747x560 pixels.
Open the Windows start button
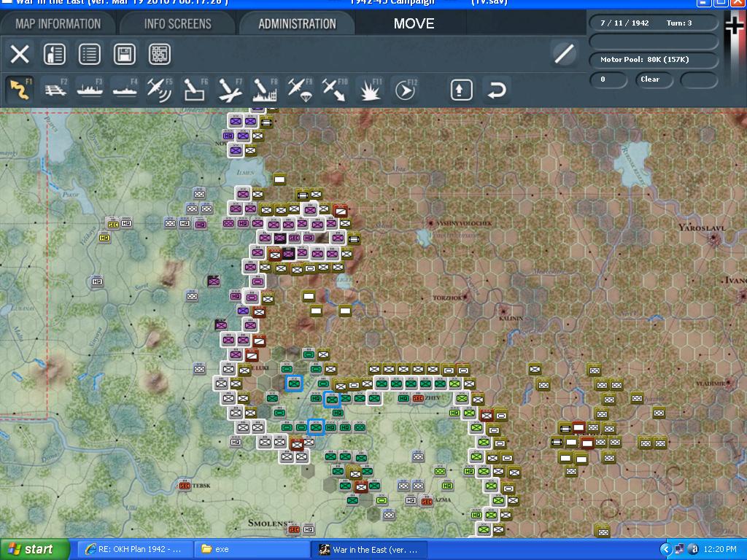(x=35, y=550)
